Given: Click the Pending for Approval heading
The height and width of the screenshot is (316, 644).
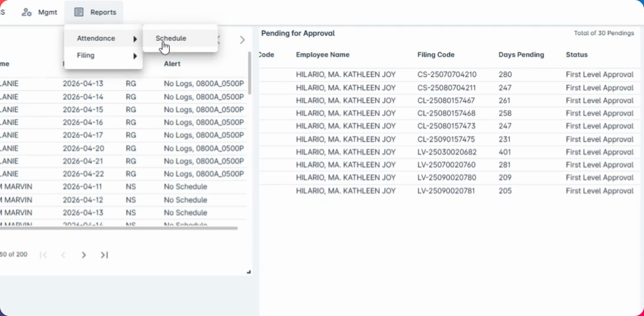Looking at the screenshot, I should pos(298,33).
